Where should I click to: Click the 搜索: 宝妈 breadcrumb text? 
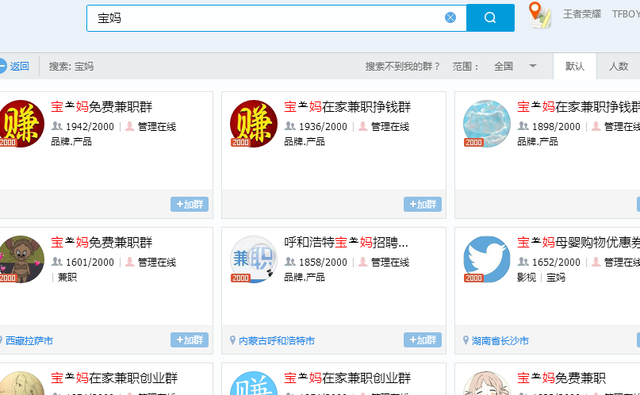[x=71, y=66]
